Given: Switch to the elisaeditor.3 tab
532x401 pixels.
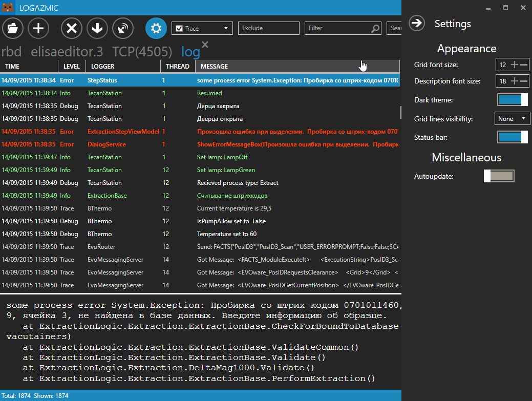Looking at the screenshot, I should (67, 52).
